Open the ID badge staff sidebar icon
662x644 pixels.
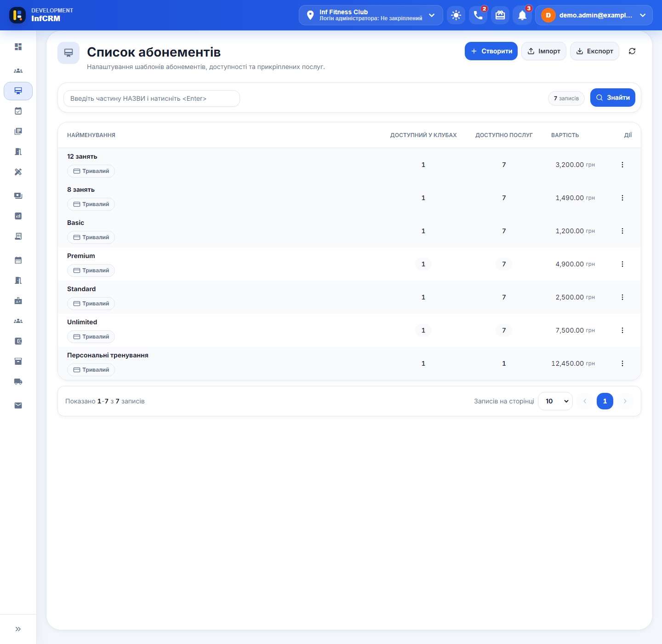[18, 301]
